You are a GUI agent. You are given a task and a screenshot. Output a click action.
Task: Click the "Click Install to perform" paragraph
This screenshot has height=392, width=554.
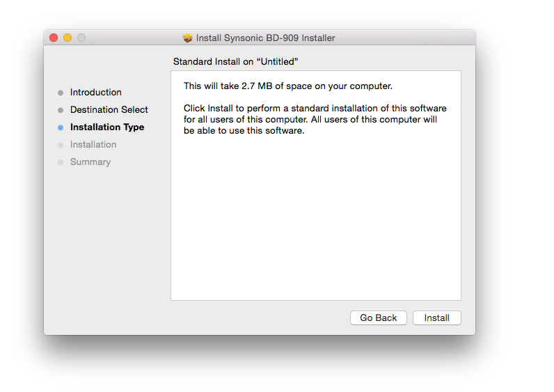point(315,120)
